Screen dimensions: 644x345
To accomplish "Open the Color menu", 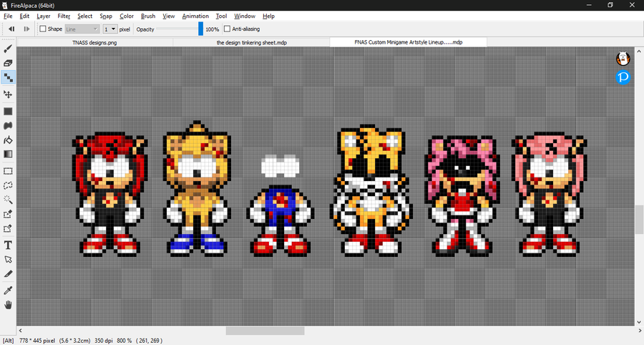I will pyautogui.click(x=127, y=16).
